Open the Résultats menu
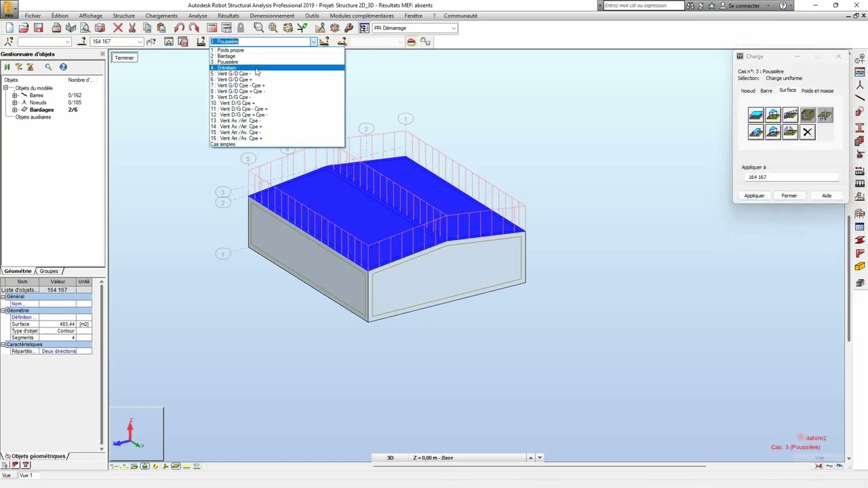 coord(229,16)
